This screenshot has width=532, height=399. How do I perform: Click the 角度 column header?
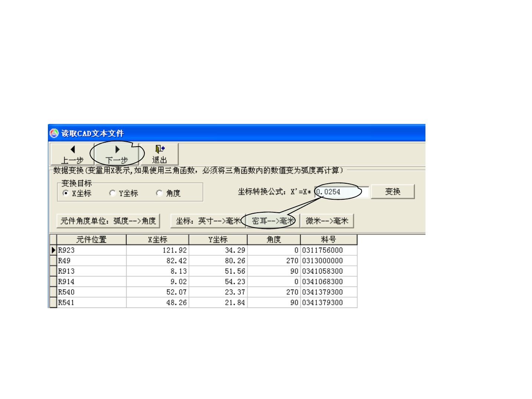tap(274, 240)
